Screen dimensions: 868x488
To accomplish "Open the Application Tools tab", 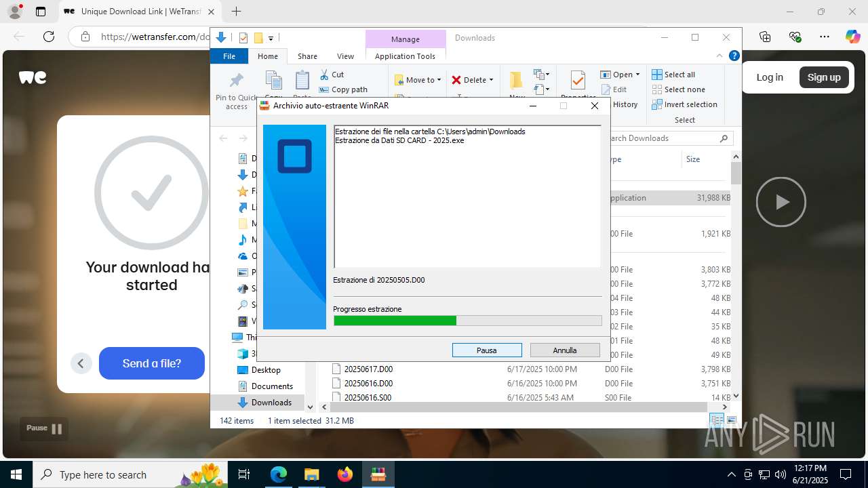I will [x=405, y=56].
